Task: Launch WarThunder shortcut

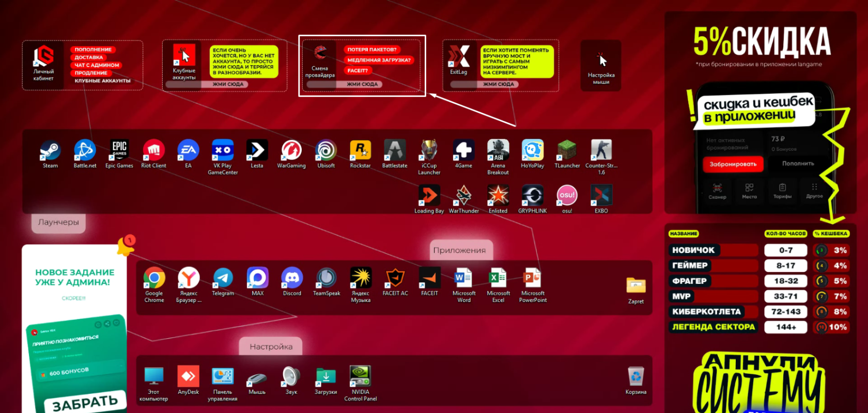Action: [x=463, y=195]
